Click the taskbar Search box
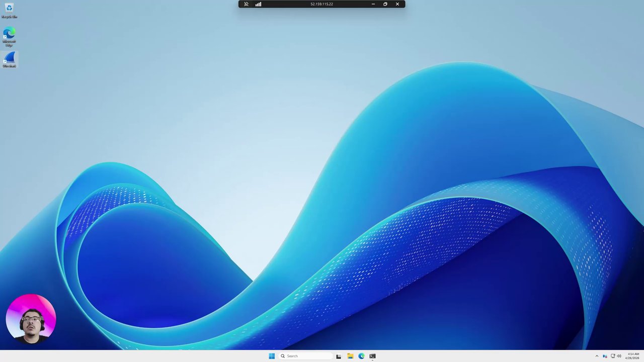The height and width of the screenshot is (362, 644). click(305, 356)
